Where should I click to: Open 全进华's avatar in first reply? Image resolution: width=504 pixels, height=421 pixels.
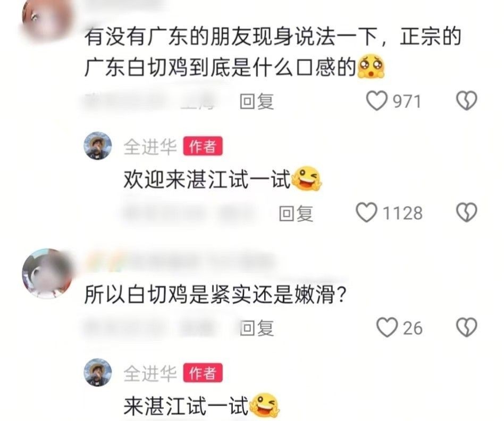point(98,146)
